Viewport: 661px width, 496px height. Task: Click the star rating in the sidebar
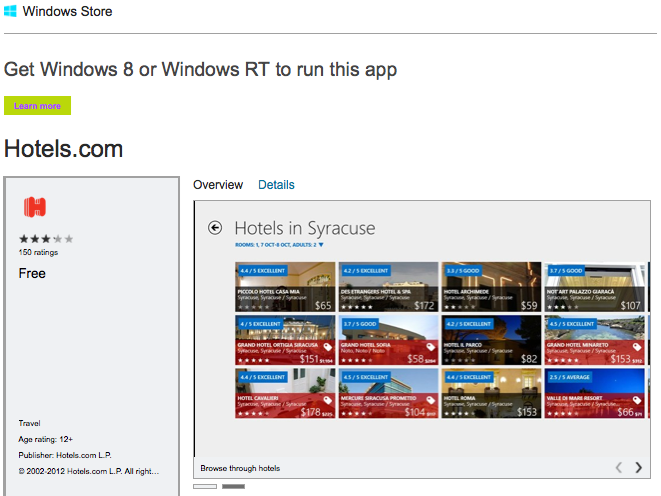point(46,239)
